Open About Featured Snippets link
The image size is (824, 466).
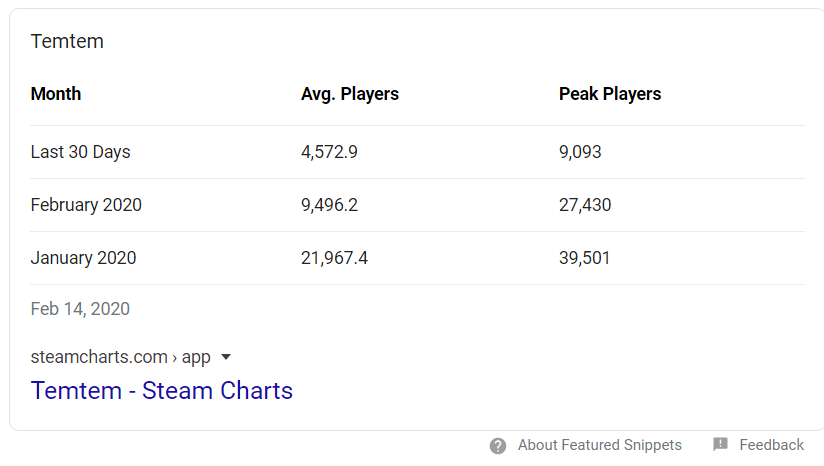click(600, 445)
